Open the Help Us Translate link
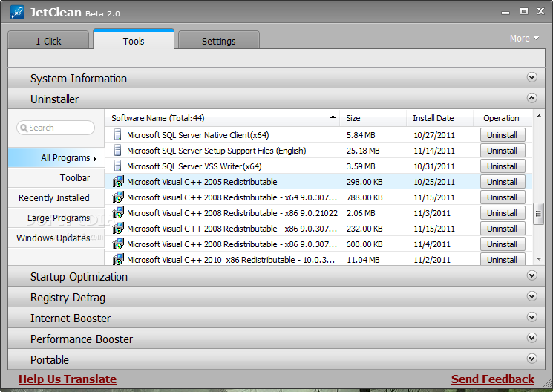This screenshot has width=553, height=392. [68, 379]
